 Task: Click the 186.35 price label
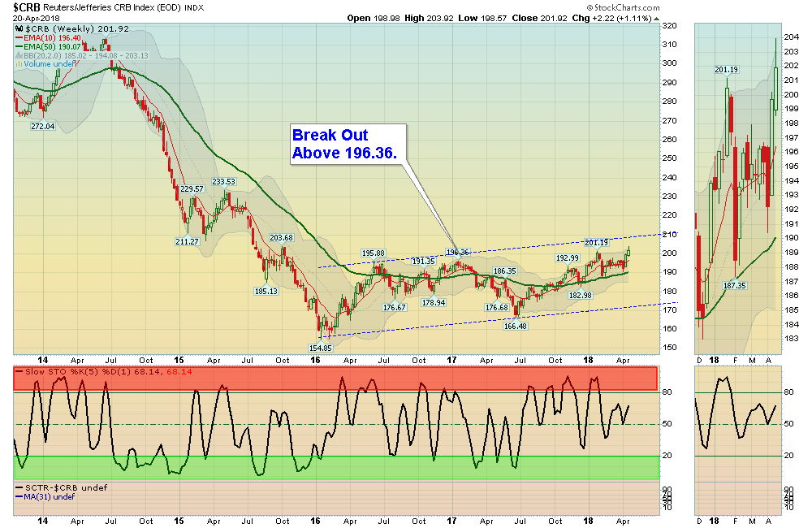click(505, 271)
